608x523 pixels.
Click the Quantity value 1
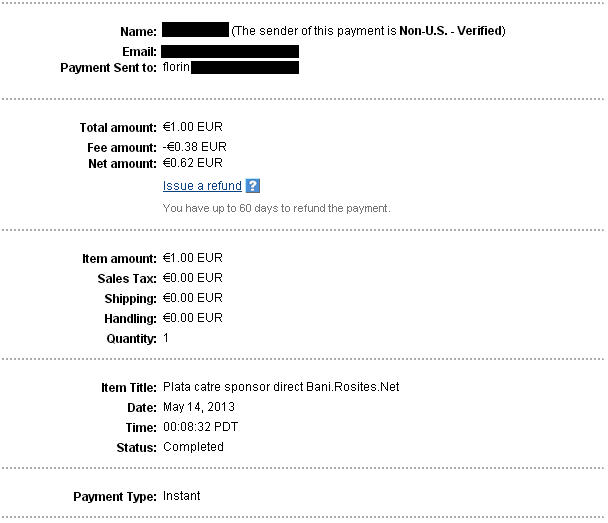[166, 338]
